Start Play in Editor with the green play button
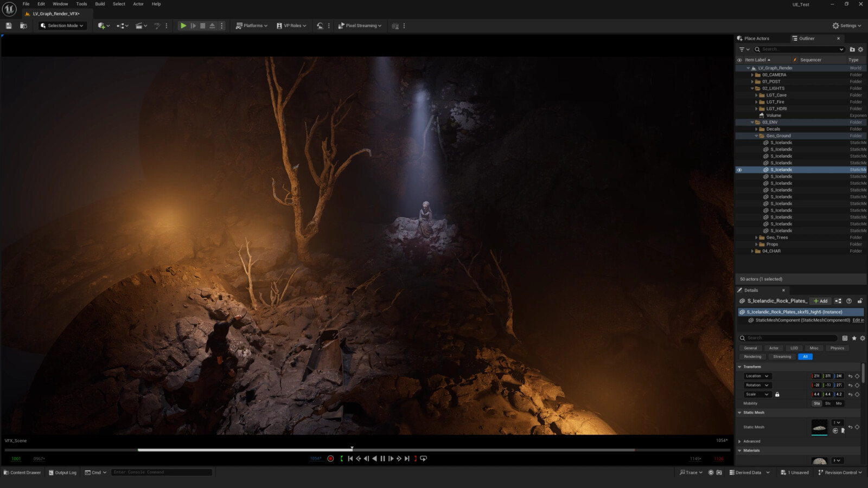This screenshot has width=868, height=488. 183,25
